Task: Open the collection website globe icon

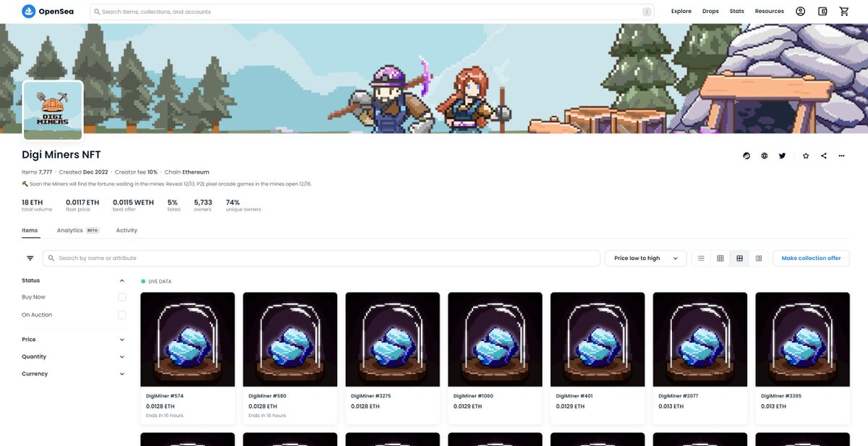Action: (x=765, y=156)
